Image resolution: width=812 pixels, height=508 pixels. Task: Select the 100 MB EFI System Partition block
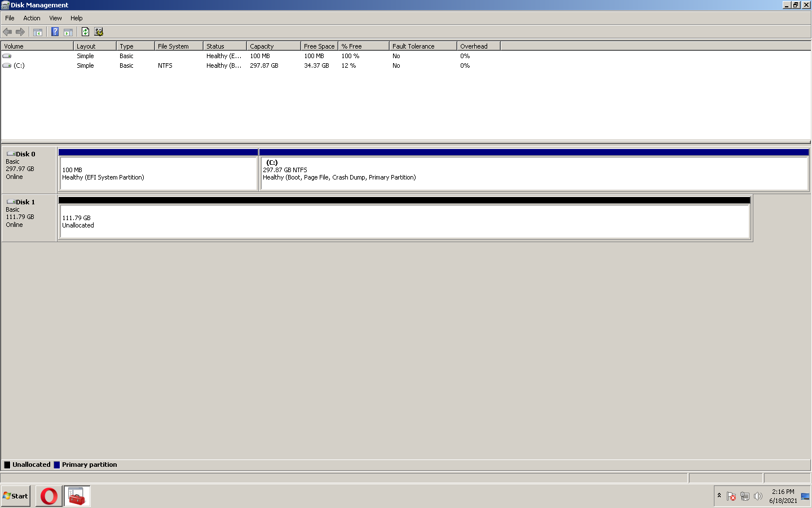[x=158, y=173]
